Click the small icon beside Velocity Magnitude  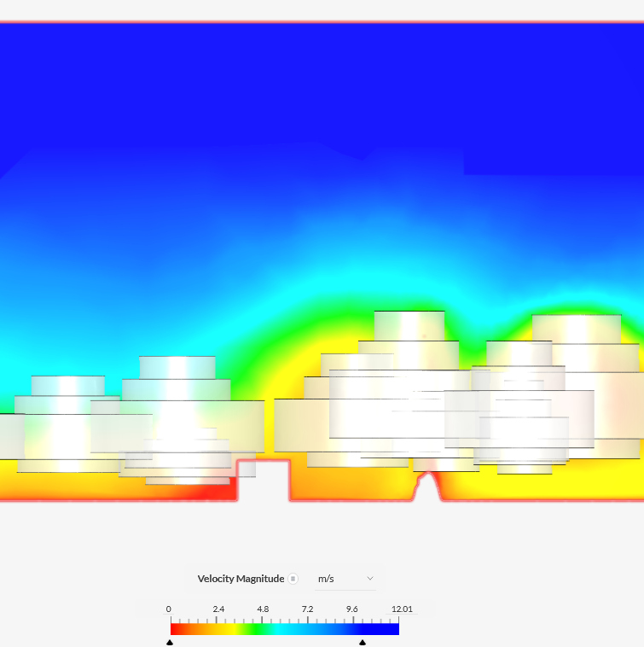coord(293,579)
